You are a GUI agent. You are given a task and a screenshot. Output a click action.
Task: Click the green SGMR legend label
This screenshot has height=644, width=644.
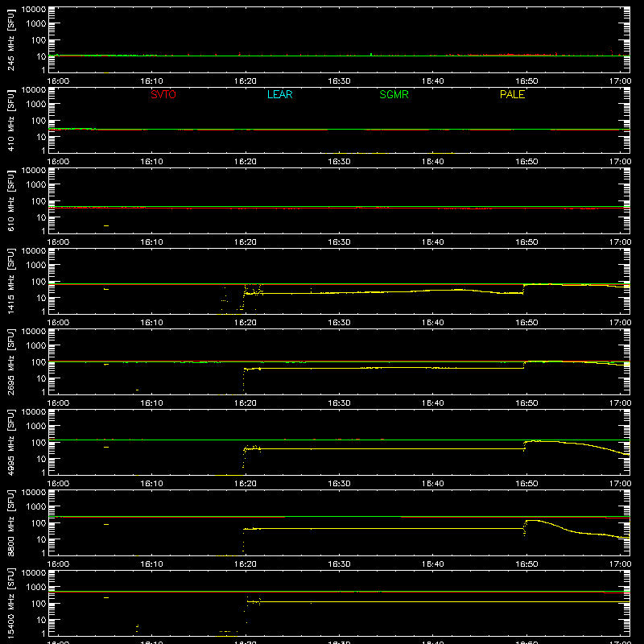point(394,94)
